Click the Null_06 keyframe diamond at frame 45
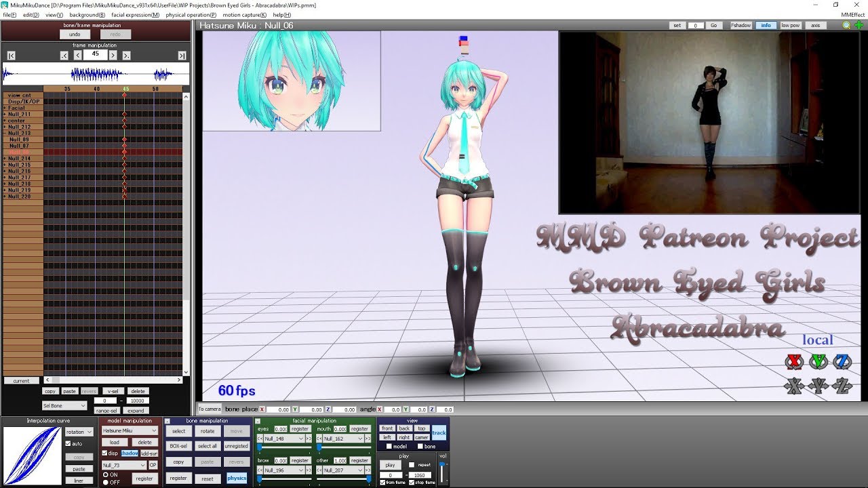 pyautogui.click(x=124, y=152)
